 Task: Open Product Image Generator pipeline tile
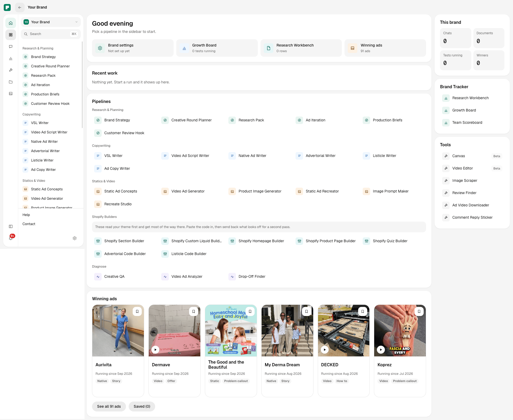(259, 191)
